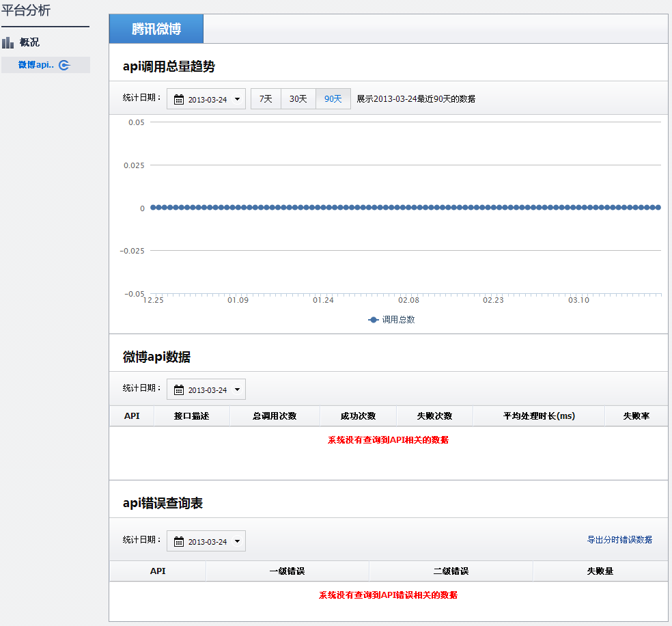Switch to the 腾讯微博 tab

click(156, 29)
